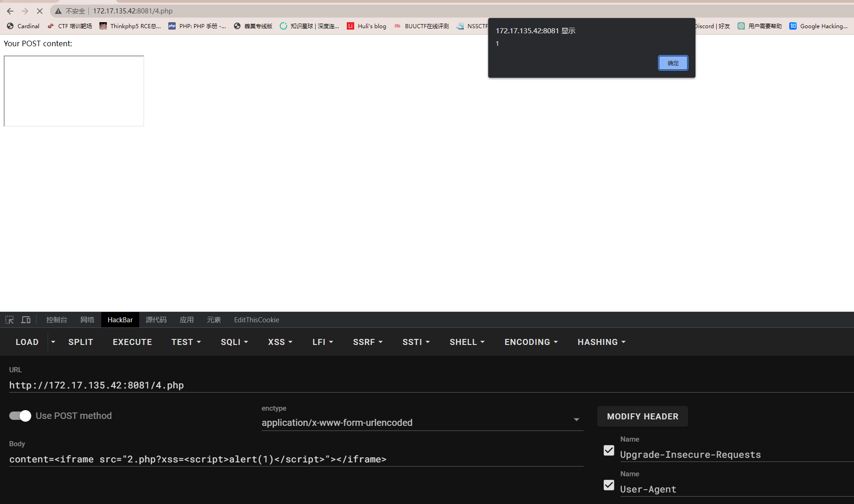
Task: Open the LFI dropdown menu
Action: (323, 342)
